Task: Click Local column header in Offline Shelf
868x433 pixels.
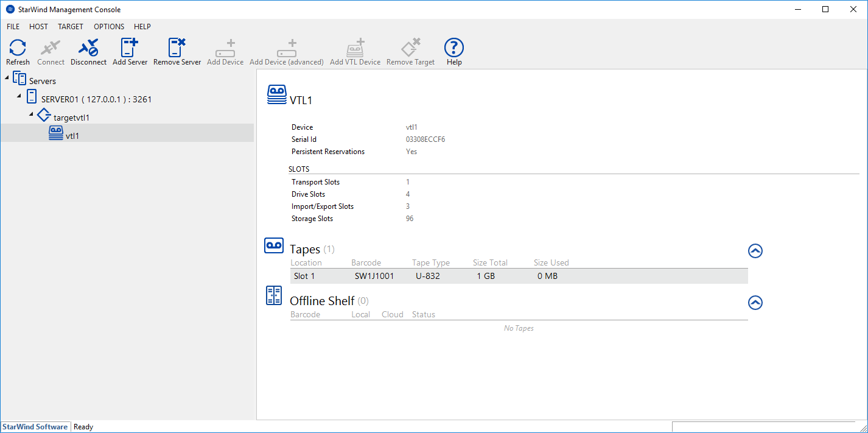Action: 361,315
